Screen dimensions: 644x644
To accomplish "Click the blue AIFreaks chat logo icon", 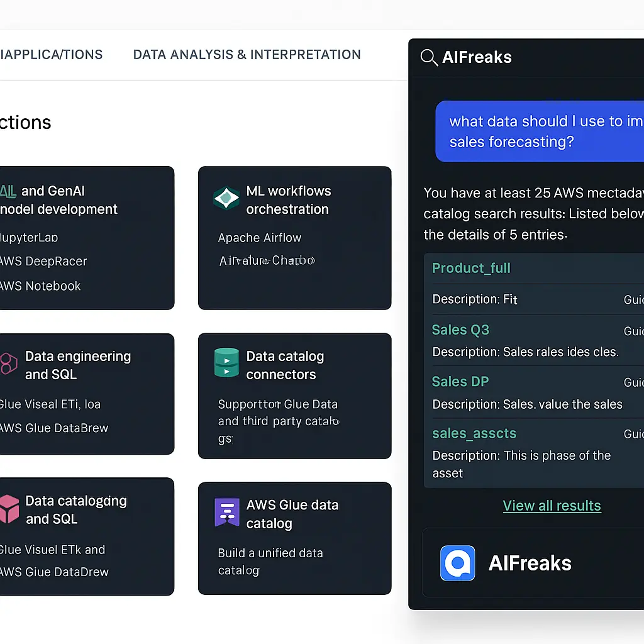I will point(458,563).
